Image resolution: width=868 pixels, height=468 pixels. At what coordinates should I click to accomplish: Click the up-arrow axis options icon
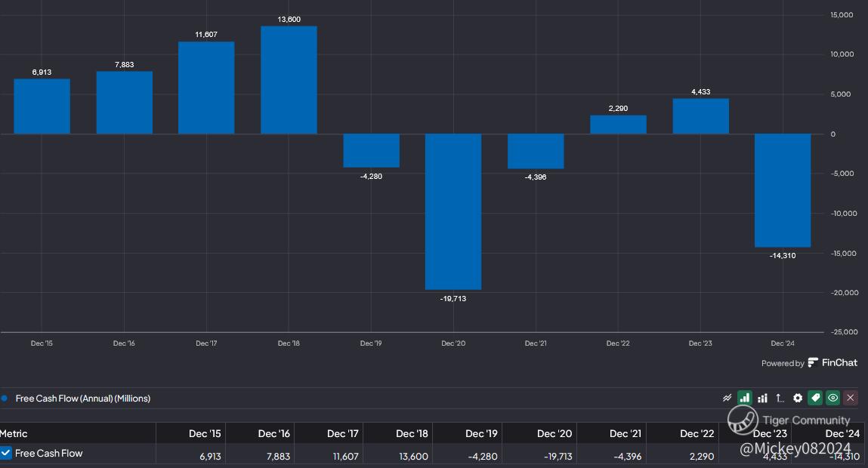coord(780,398)
